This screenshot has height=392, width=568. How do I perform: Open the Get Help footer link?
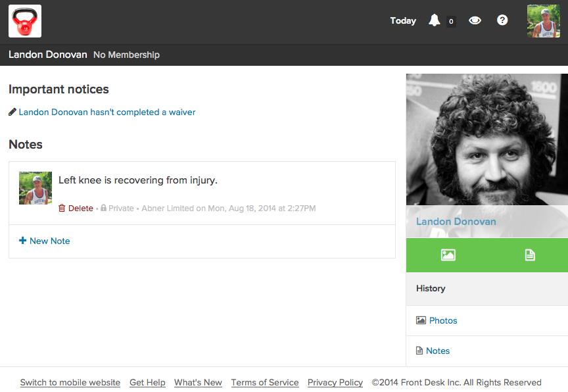(147, 382)
